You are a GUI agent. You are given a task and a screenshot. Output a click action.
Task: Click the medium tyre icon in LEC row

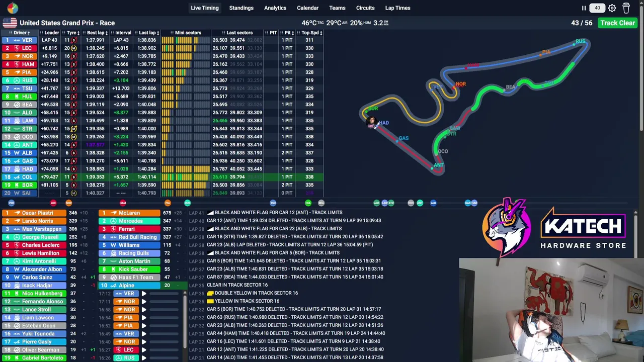(73, 48)
